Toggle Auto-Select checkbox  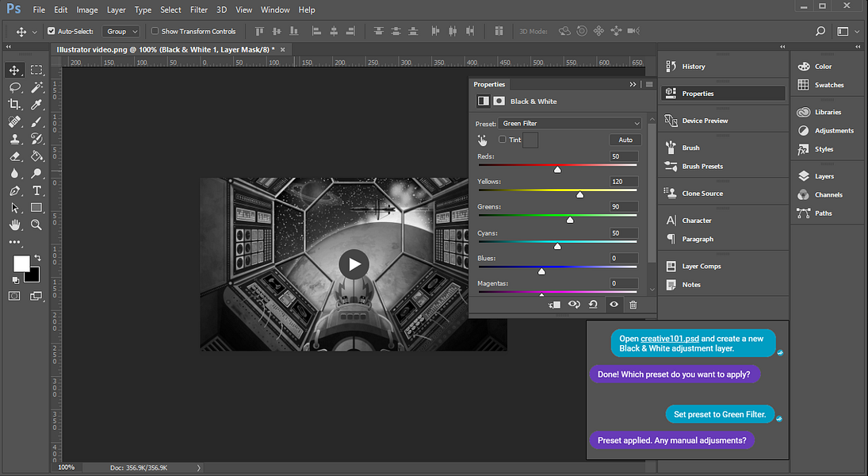[x=52, y=31]
